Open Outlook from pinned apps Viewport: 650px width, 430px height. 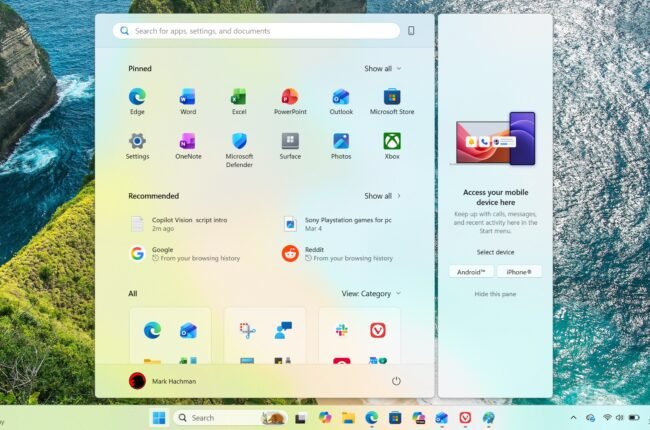[x=341, y=98]
